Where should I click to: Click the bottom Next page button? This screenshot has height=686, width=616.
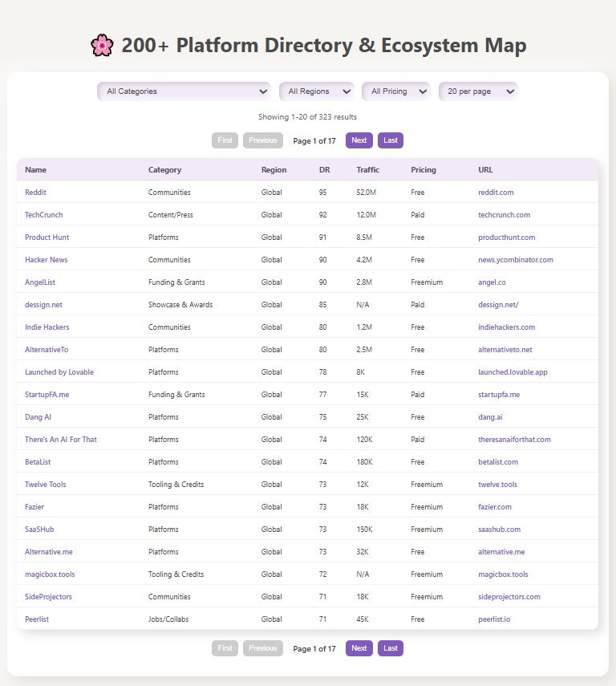[x=359, y=648]
